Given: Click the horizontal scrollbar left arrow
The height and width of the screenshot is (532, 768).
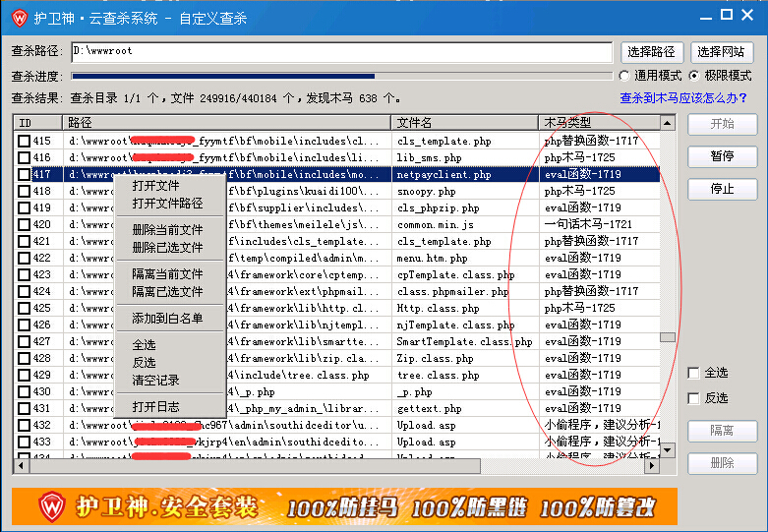Looking at the screenshot, I should 21,466.
